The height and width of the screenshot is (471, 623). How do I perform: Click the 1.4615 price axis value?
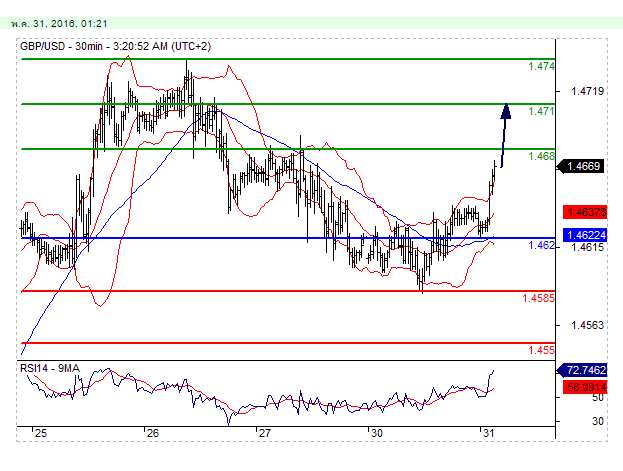click(x=587, y=248)
